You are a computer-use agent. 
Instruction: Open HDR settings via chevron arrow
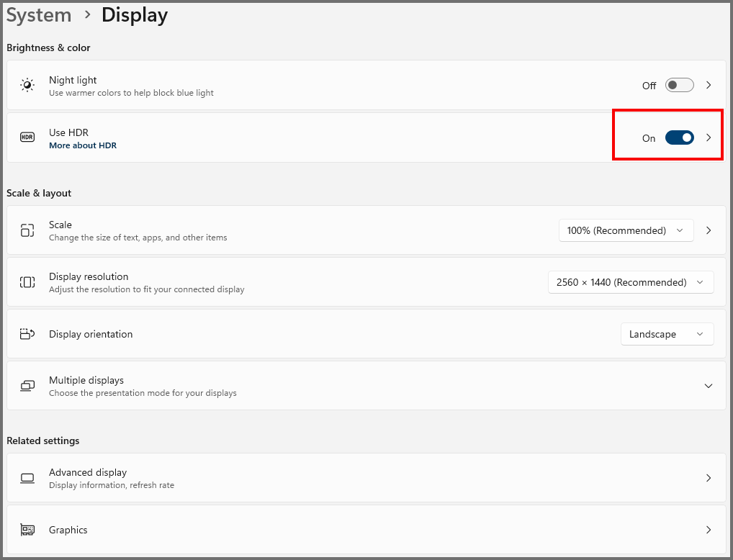pyautogui.click(x=709, y=137)
